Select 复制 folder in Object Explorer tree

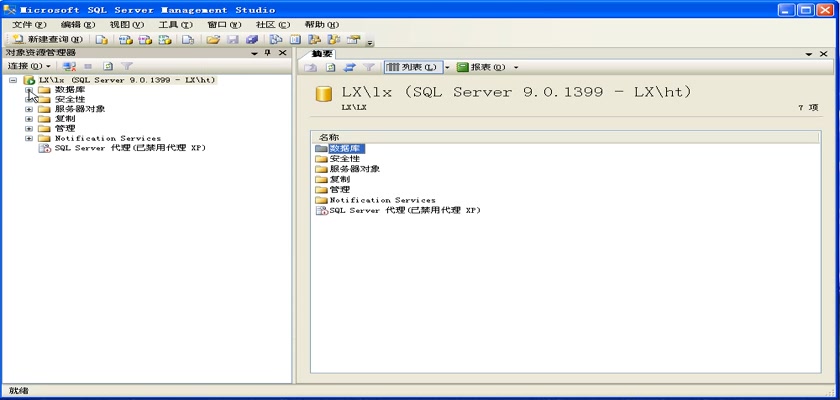click(x=65, y=119)
